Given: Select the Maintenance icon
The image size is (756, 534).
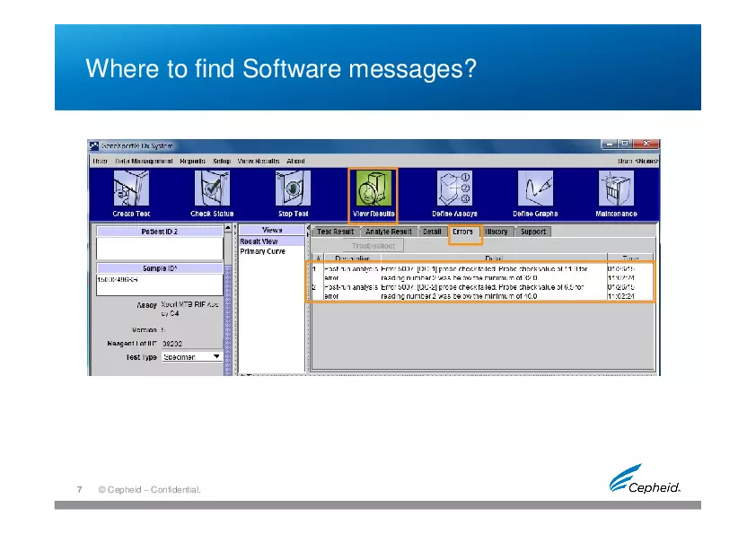Looking at the screenshot, I should (x=616, y=190).
